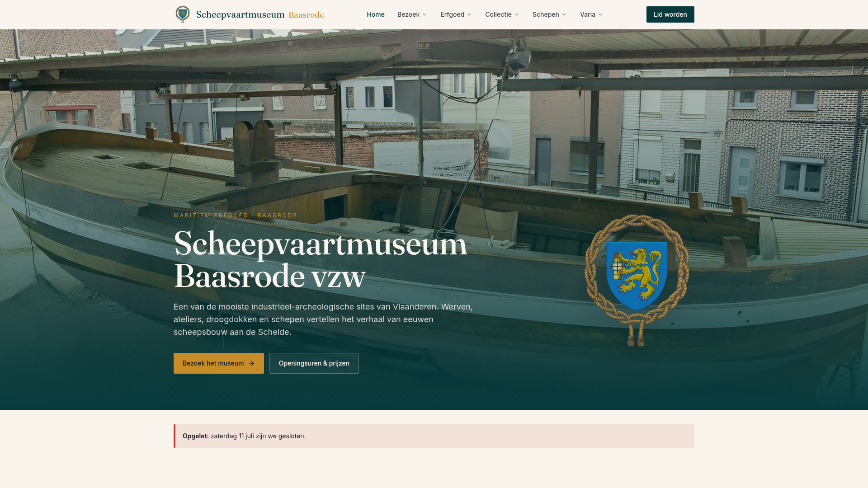The height and width of the screenshot is (488, 868).
Task: Click the MARITIEM ERFGOED · BAASRODE label
Action: 236,216
